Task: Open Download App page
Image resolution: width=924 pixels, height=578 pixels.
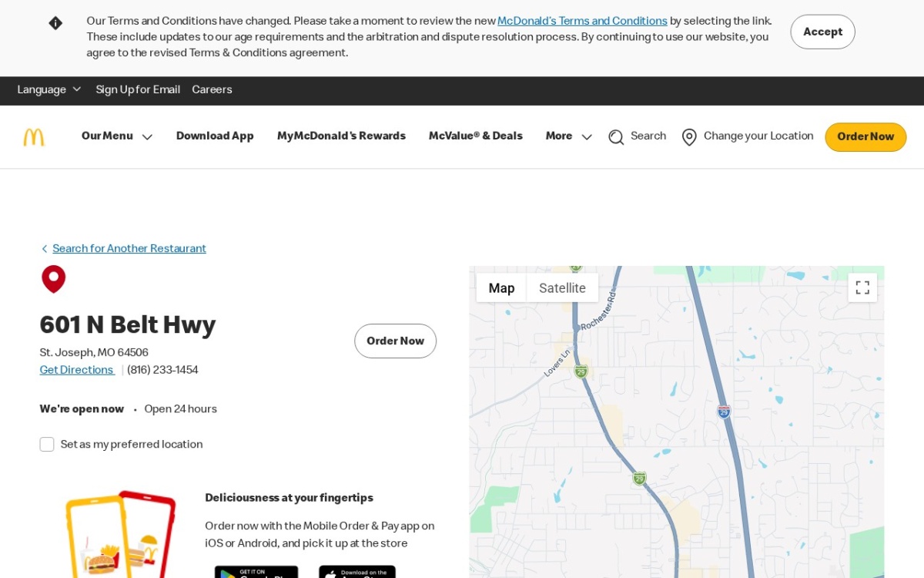Action: [x=215, y=136]
